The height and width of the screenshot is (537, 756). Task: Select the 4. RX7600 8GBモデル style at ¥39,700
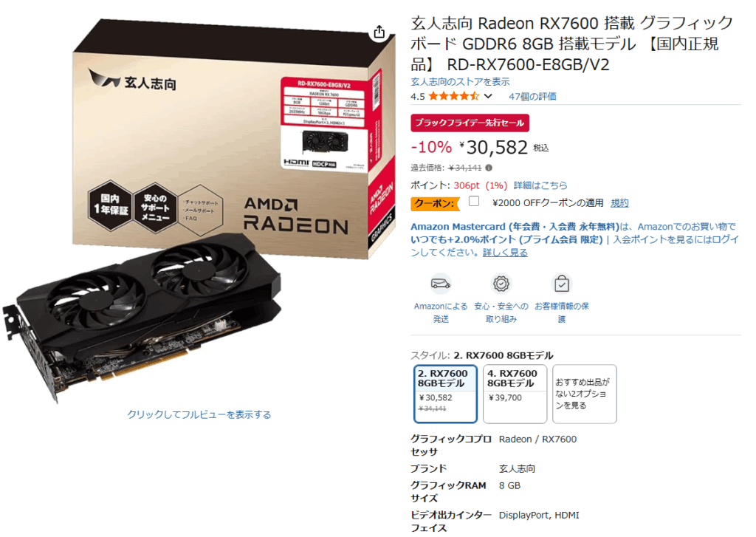[x=515, y=394]
